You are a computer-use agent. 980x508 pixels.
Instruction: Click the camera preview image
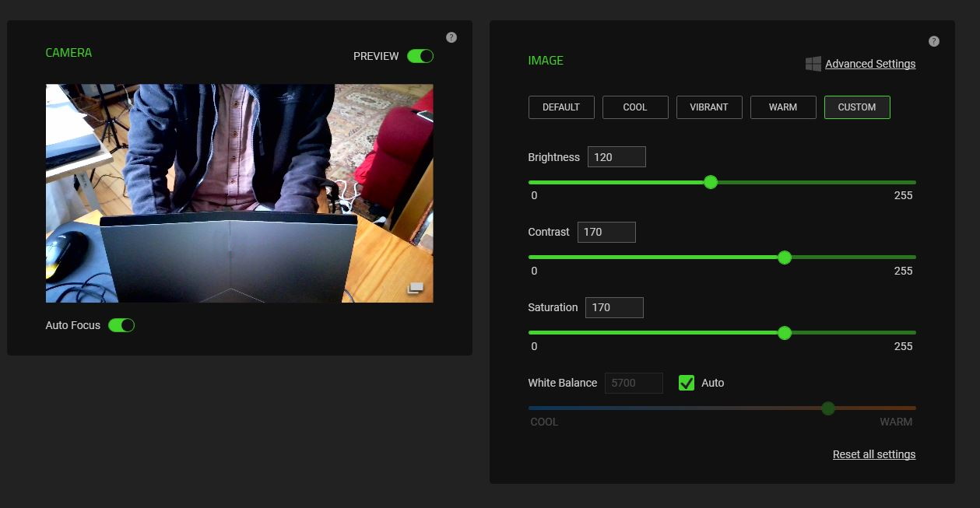coord(240,193)
